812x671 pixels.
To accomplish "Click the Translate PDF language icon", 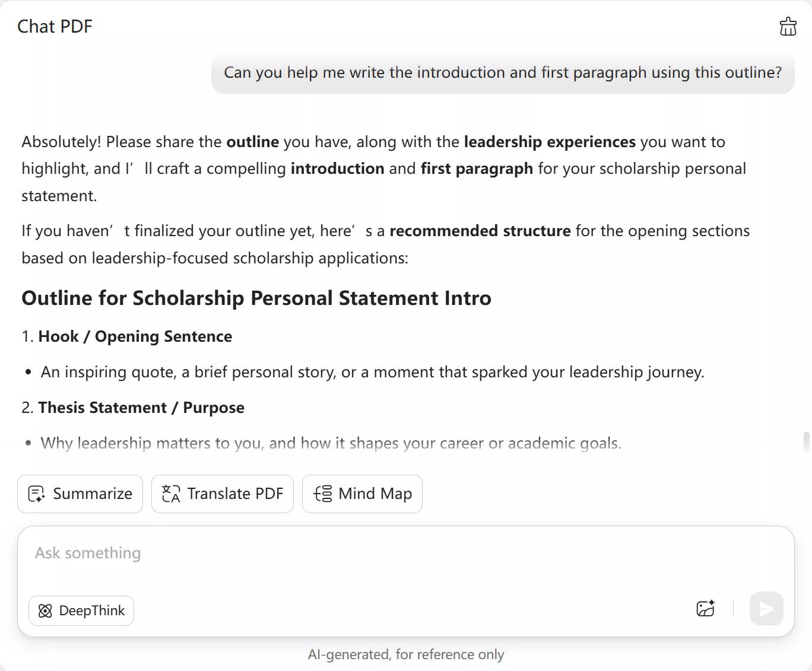I will click(171, 494).
